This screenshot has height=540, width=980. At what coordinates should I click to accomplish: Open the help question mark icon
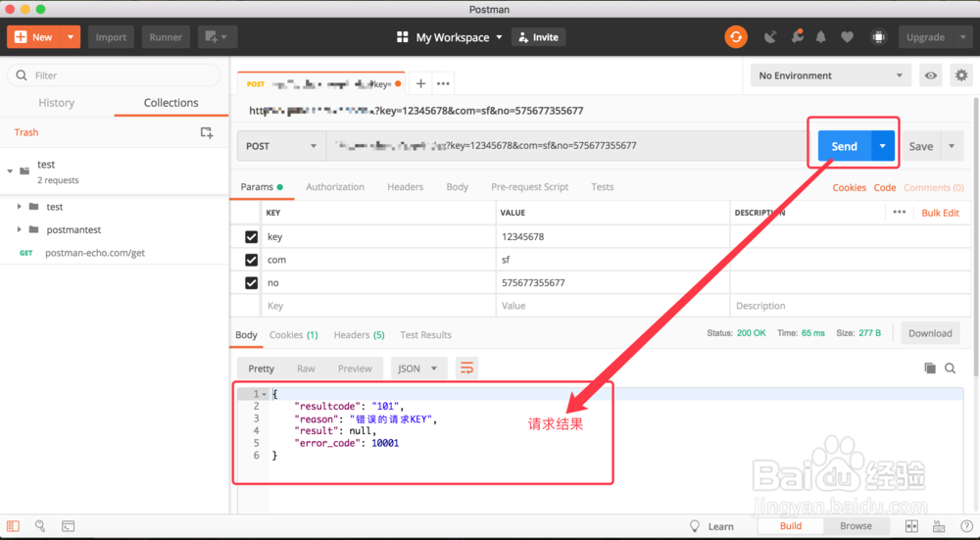tap(966, 525)
